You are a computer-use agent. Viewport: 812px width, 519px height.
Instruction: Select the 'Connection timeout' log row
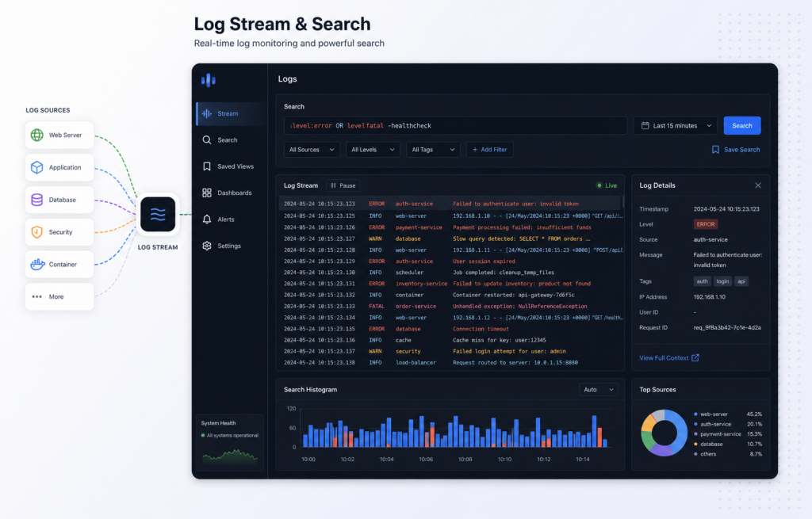coord(450,329)
